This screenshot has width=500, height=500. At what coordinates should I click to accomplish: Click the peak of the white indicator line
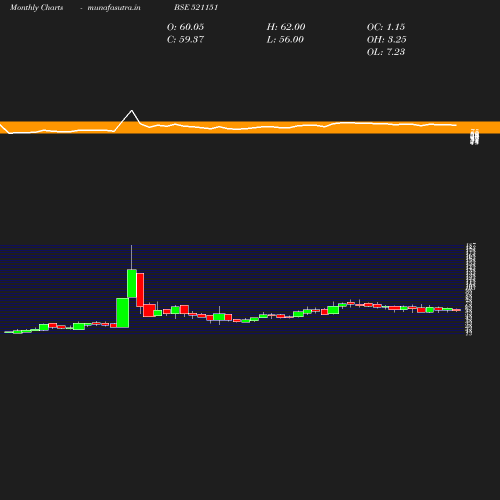tap(132, 110)
